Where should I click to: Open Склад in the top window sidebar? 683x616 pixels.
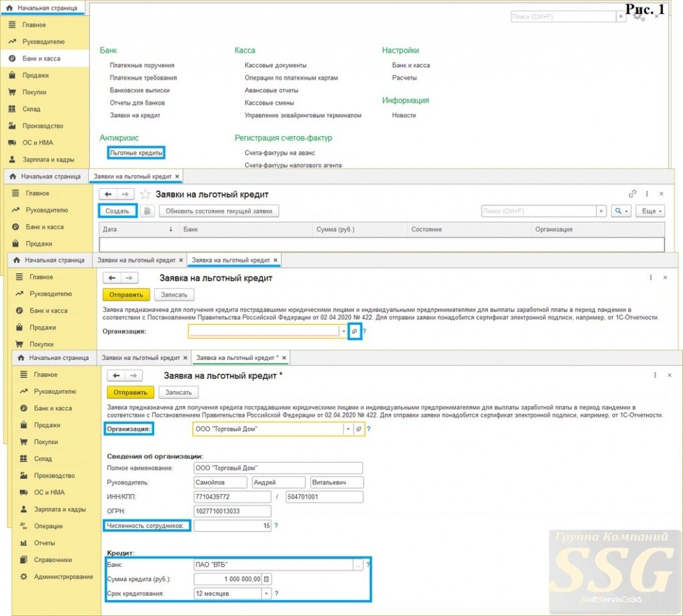pyautogui.click(x=31, y=109)
